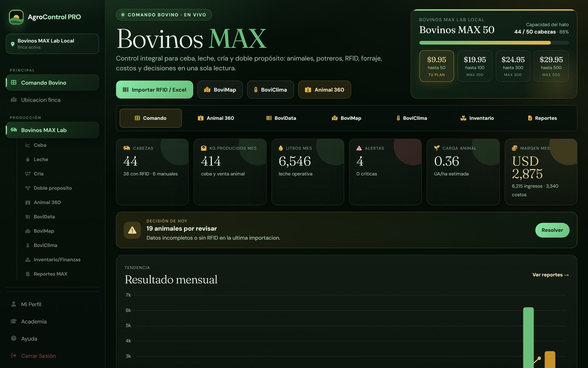Click the Importar RFID / Excel button
The width and height of the screenshot is (588, 368).
pyautogui.click(x=154, y=89)
